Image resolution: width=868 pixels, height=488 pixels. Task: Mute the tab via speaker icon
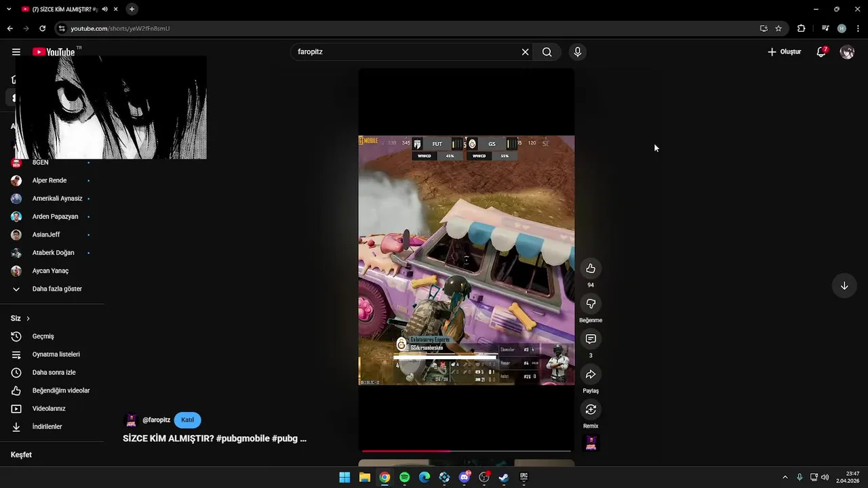104,9
